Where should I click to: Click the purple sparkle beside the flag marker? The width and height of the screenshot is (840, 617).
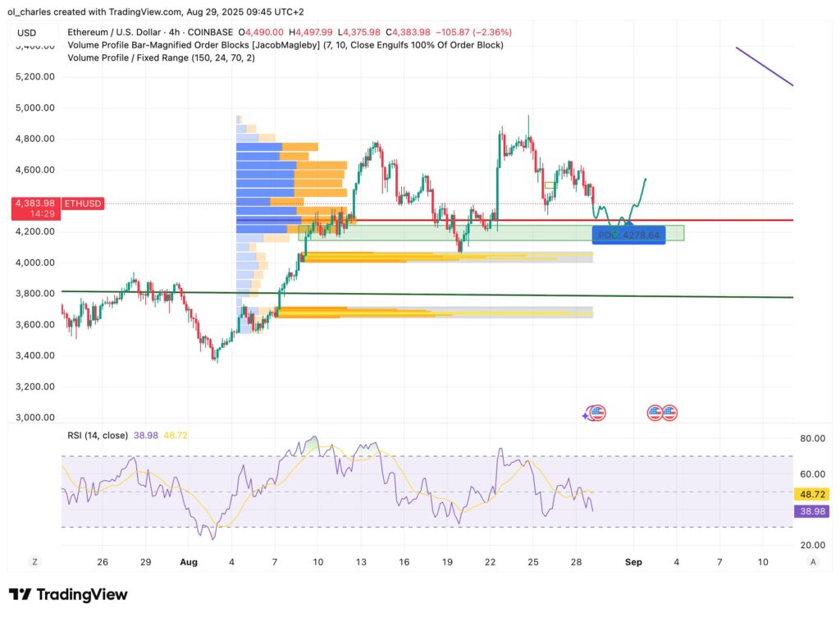pos(585,416)
